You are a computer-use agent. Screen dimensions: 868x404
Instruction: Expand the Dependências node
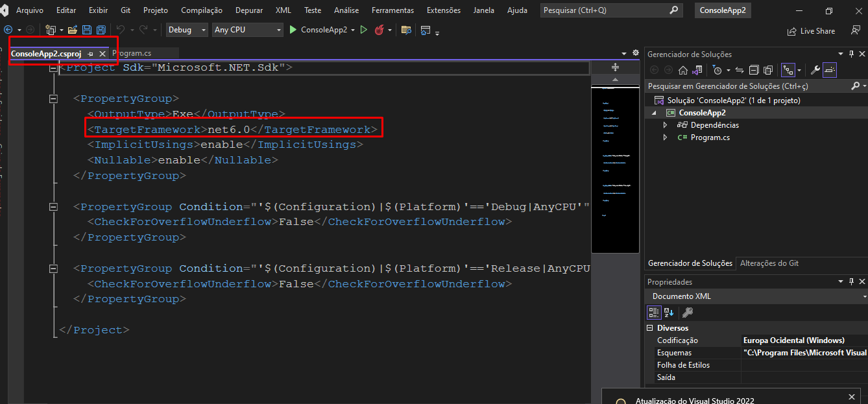click(x=665, y=125)
